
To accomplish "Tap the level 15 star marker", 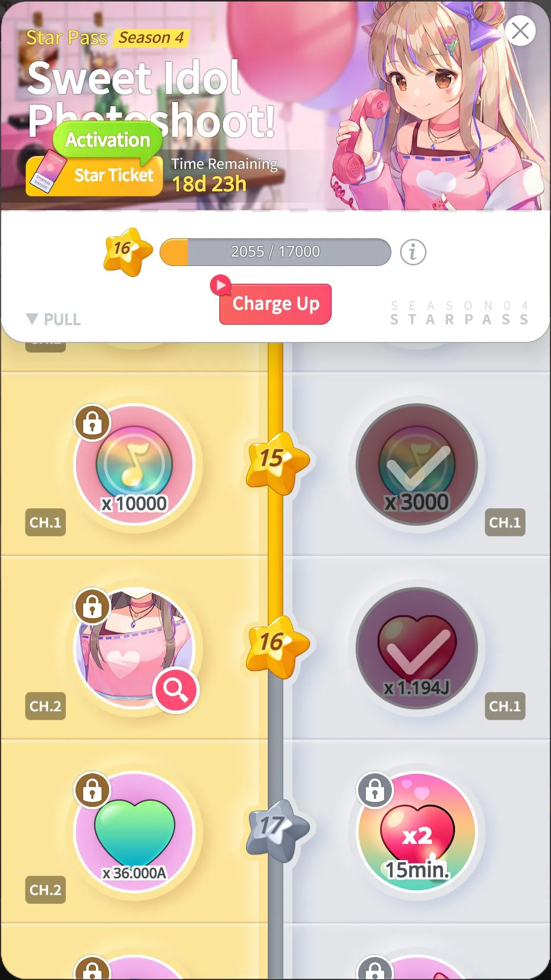I will pos(276,462).
